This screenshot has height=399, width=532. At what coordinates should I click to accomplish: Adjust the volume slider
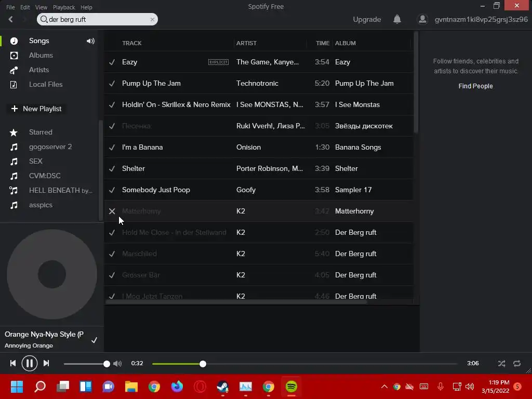click(x=87, y=364)
